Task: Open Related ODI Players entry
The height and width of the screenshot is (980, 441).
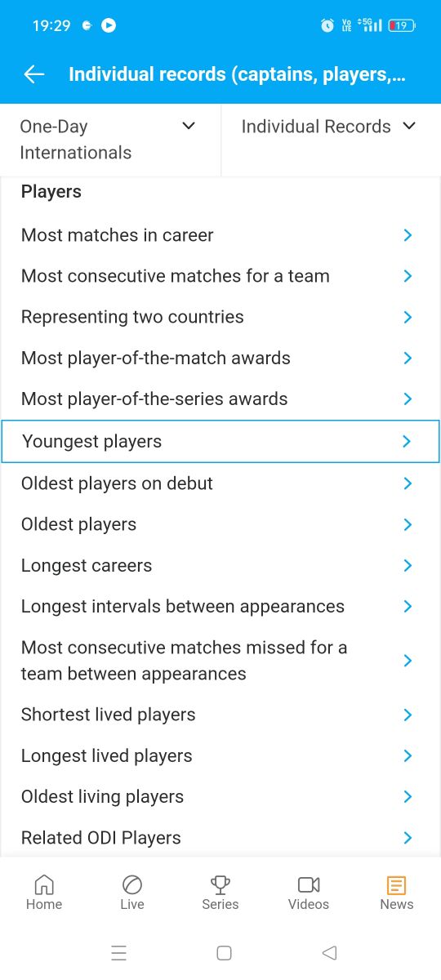Action: 220,837
